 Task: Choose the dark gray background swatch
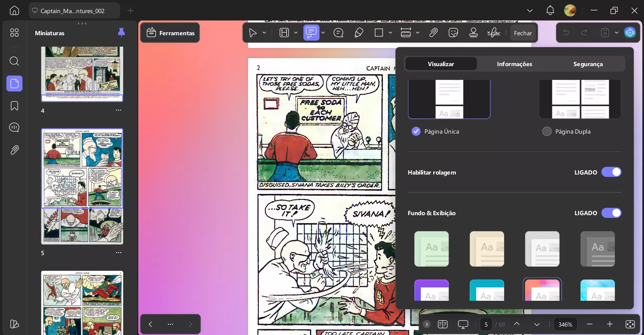coord(598,249)
